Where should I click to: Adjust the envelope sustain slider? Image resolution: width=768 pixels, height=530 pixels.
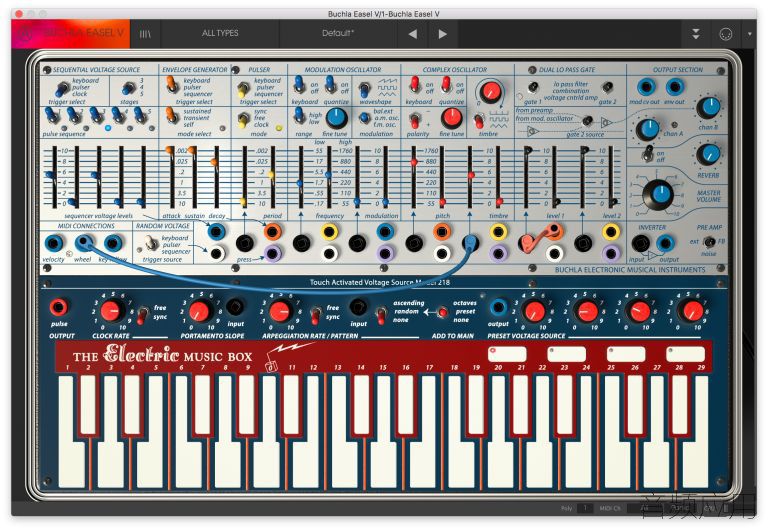pos(192,177)
